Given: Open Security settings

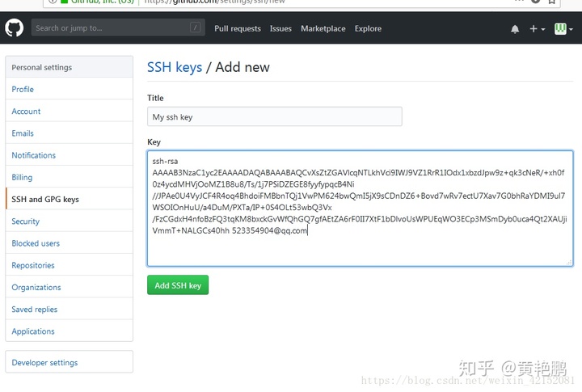Looking at the screenshot, I should point(69,221).
